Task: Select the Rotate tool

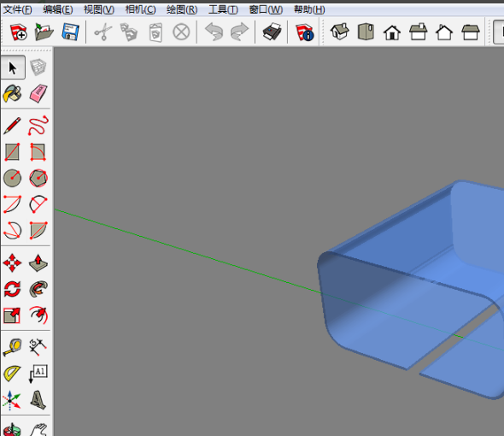Action: click(x=12, y=289)
